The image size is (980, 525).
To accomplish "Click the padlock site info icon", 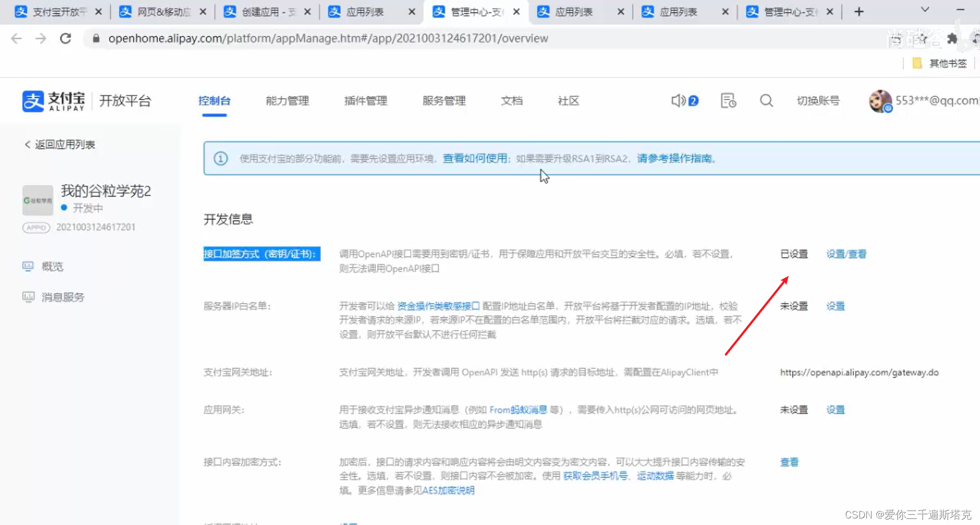I will [96, 38].
